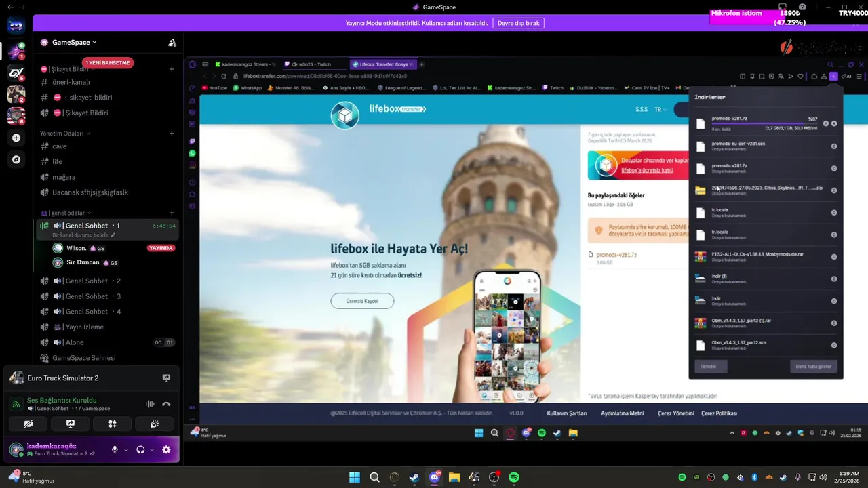The height and width of the screenshot is (488, 868).
Task: Click the add a server plus icon
Action: 16,138
